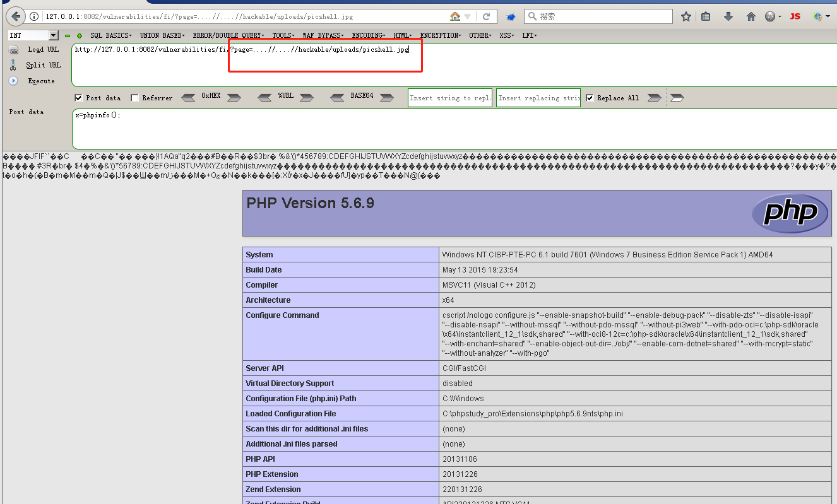Toggle the Post data checkbox

78,98
